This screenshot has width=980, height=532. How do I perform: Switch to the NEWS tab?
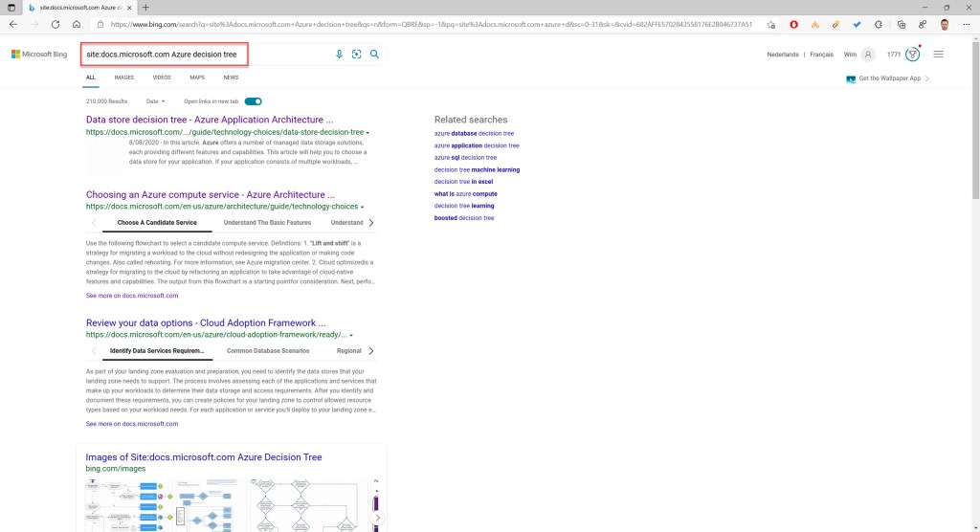pos(231,78)
